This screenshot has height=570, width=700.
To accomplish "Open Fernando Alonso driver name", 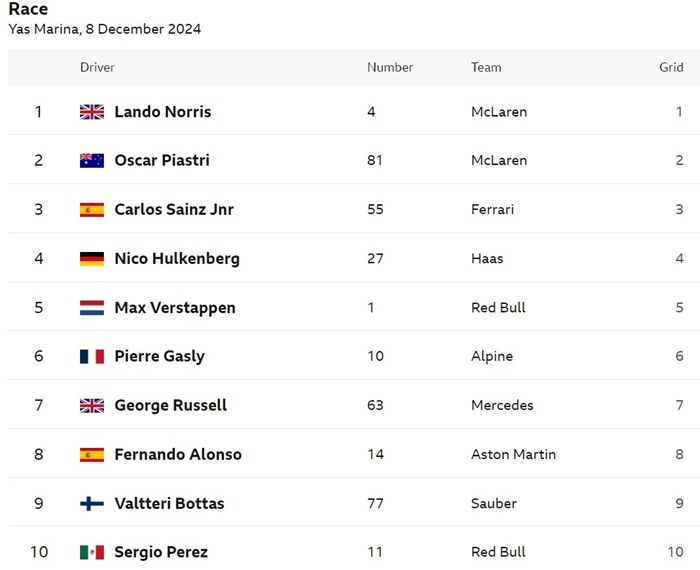I will pyautogui.click(x=178, y=454).
